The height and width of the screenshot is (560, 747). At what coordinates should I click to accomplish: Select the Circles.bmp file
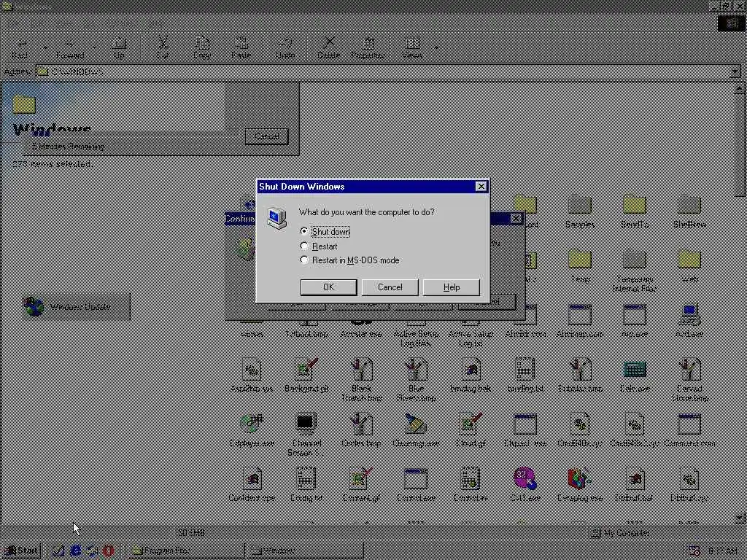pos(362,431)
